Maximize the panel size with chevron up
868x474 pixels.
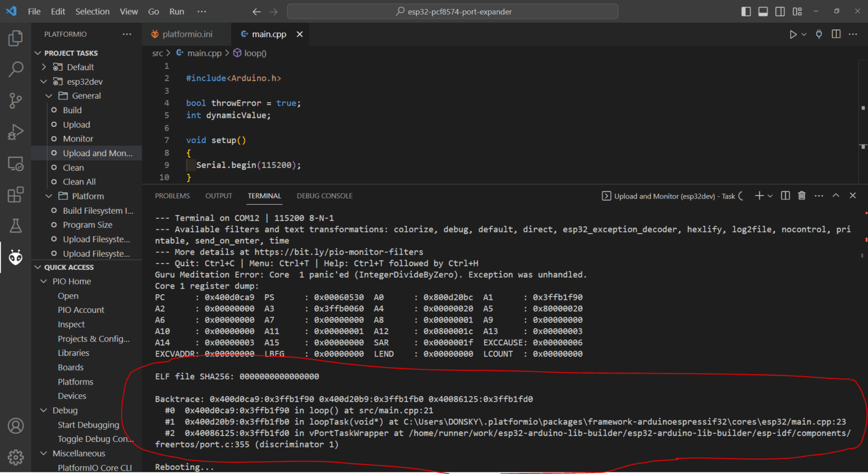click(836, 196)
